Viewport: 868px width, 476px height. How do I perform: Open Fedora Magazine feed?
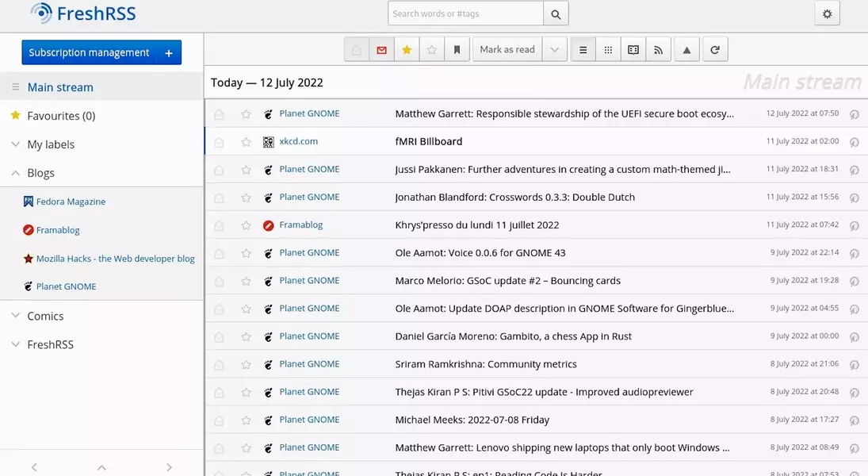(x=71, y=202)
